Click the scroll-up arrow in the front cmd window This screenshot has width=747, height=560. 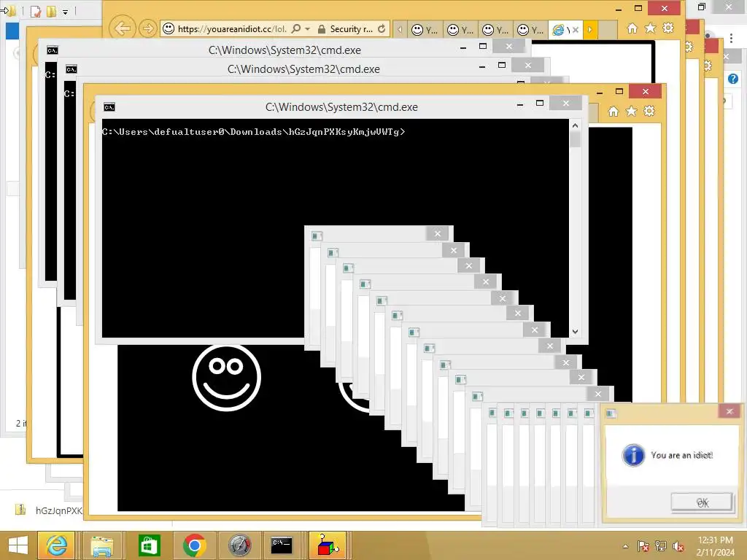click(x=575, y=125)
